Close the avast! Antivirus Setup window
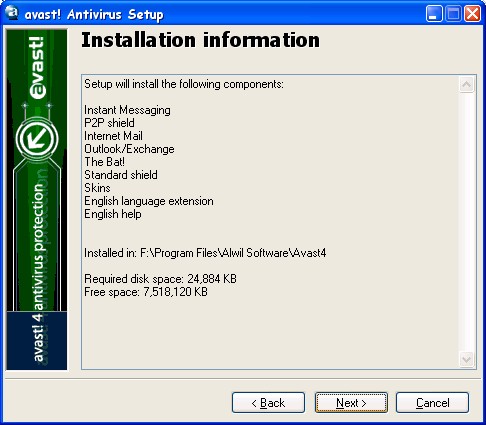The height and width of the screenshot is (425, 486). coord(473,14)
